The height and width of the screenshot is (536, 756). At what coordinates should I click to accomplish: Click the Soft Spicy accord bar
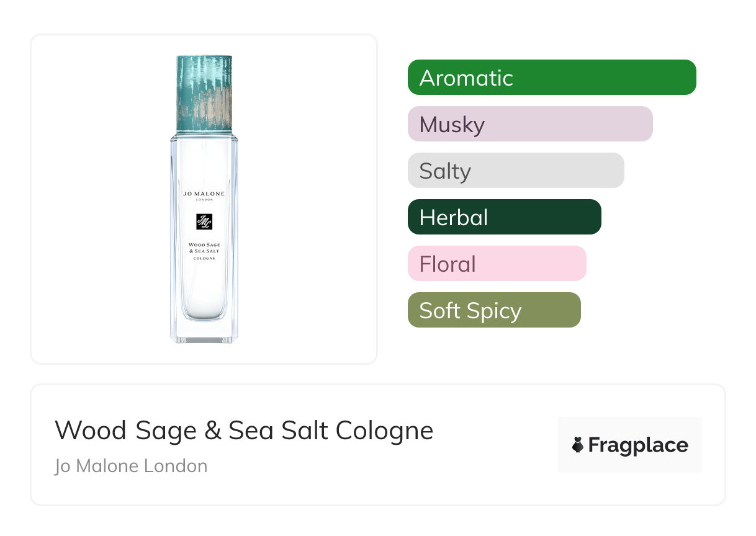tap(494, 310)
